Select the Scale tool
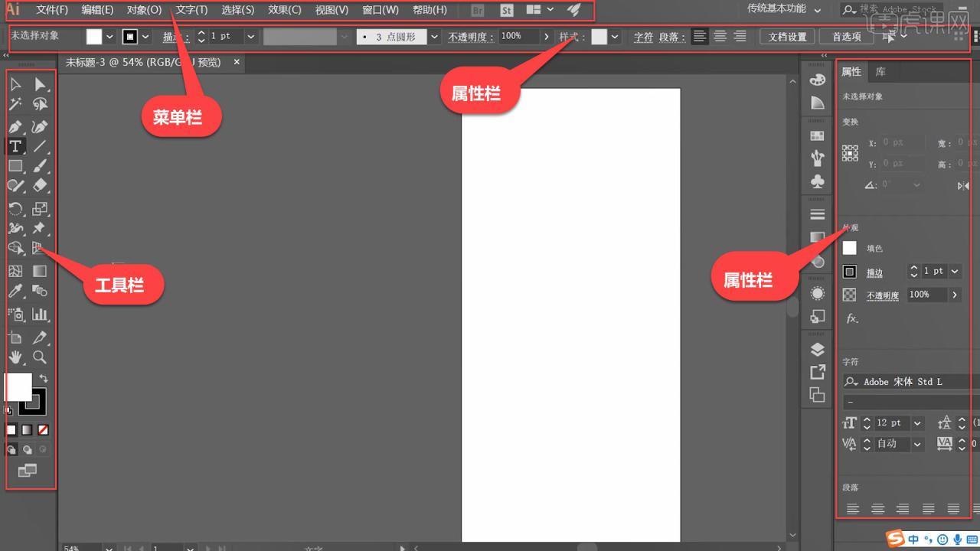 40,208
